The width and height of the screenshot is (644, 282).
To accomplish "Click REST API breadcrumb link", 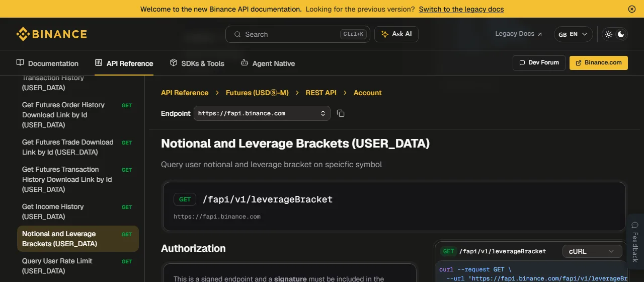I will pos(321,93).
